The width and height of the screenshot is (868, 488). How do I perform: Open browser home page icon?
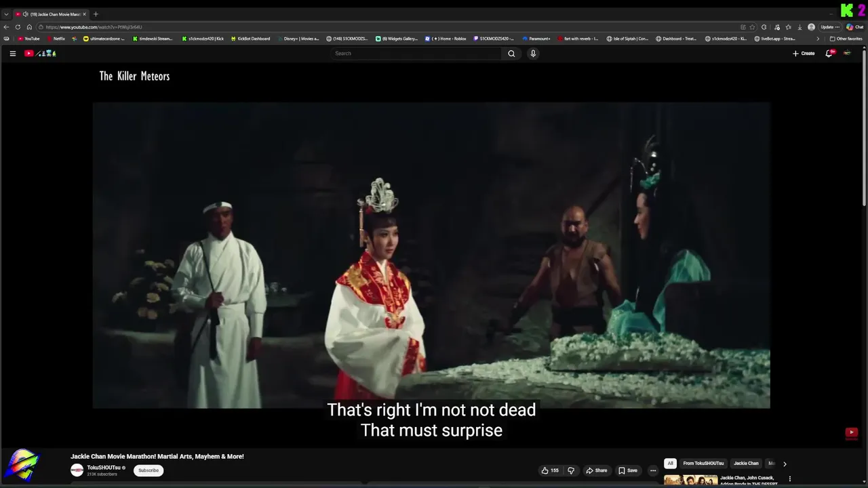coord(29,27)
